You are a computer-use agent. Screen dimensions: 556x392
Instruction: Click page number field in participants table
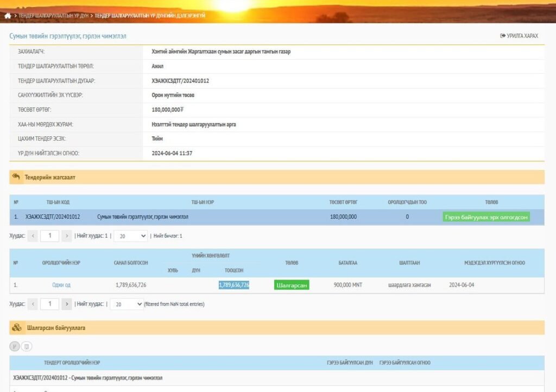pos(49,304)
